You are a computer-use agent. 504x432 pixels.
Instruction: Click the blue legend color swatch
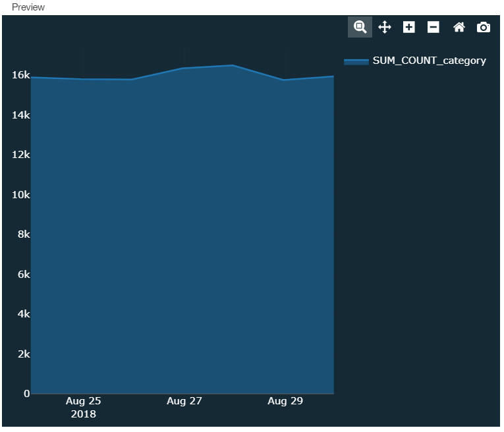tap(356, 61)
